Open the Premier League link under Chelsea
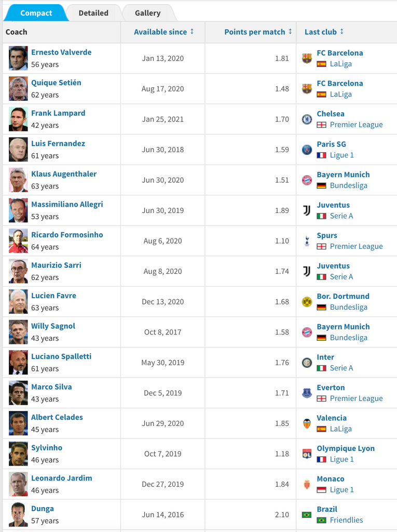Screen dimensions: 397x532 tap(357, 125)
